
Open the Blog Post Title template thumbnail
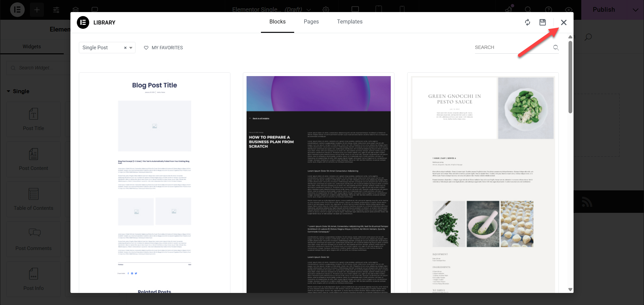tap(155, 183)
